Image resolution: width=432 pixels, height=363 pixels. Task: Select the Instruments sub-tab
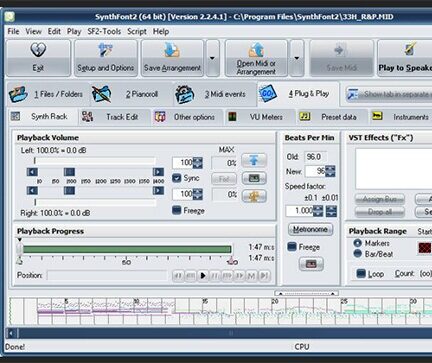coord(400,117)
